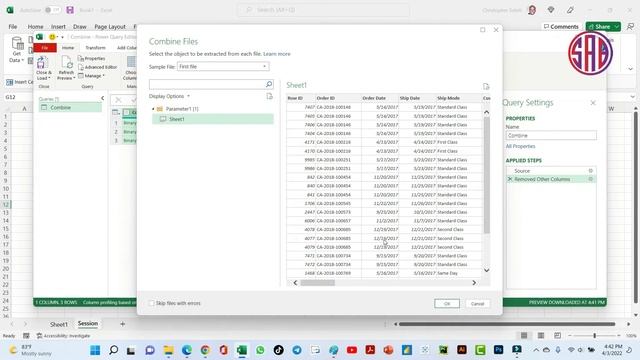This screenshot has width=640, height=360.
Task: Expand the formula bar chevron at right
Action: pyautogui.click(x=633, y=97)
